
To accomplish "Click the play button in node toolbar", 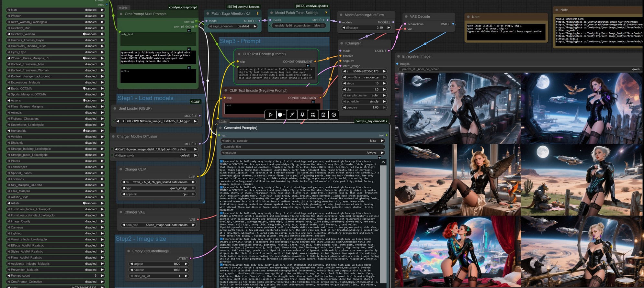I will pyautogui.click(x=270, y=115).
